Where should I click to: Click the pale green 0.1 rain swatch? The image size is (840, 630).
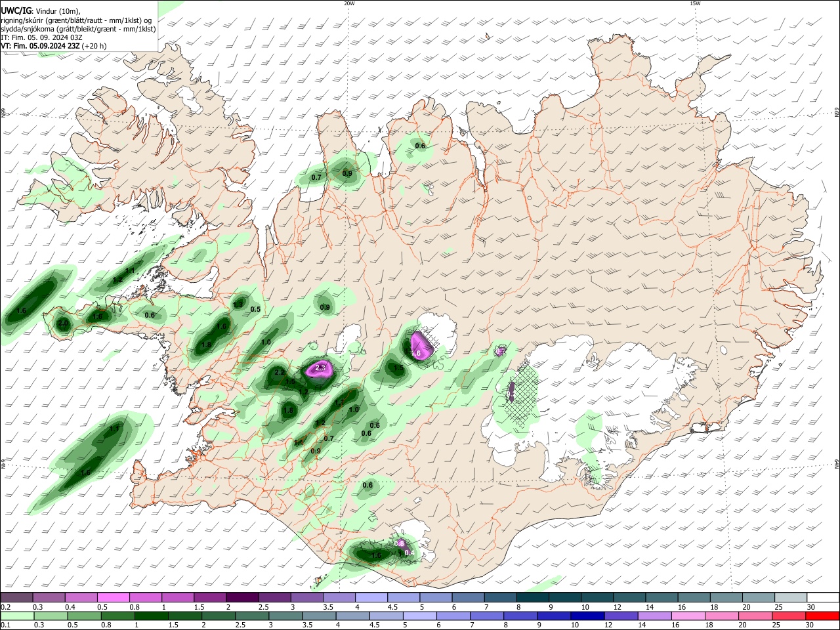(16, 616)
